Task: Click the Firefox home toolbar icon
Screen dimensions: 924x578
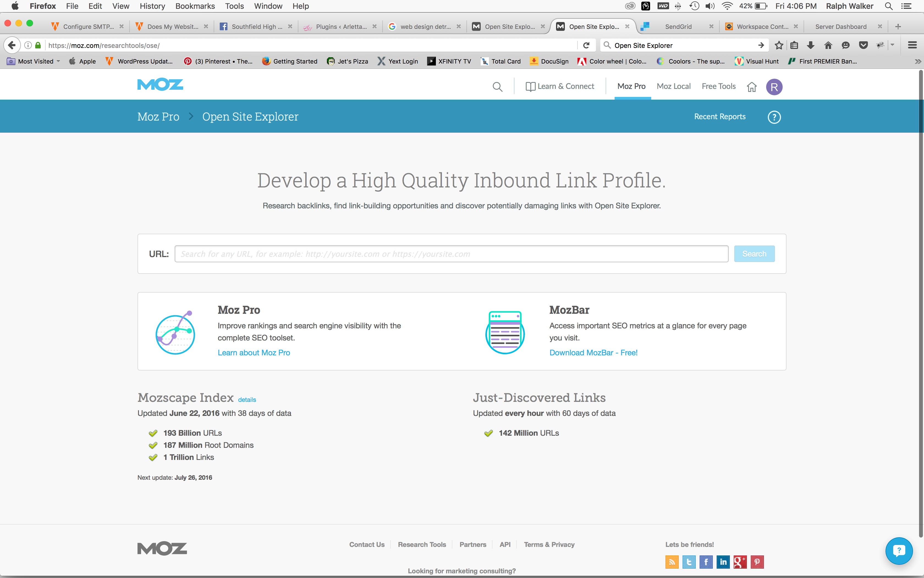Action: coord(828,45)
